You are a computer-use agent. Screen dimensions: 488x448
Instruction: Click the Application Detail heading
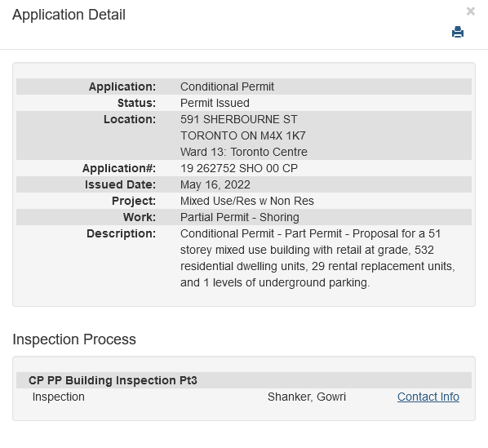tap(69, 15)
